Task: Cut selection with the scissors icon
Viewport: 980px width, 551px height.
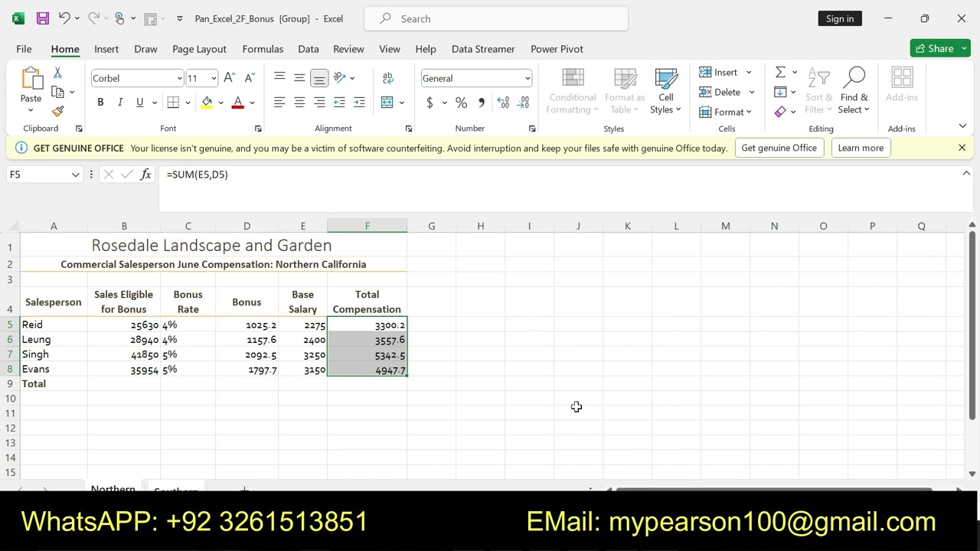Action: click(57, 73)
